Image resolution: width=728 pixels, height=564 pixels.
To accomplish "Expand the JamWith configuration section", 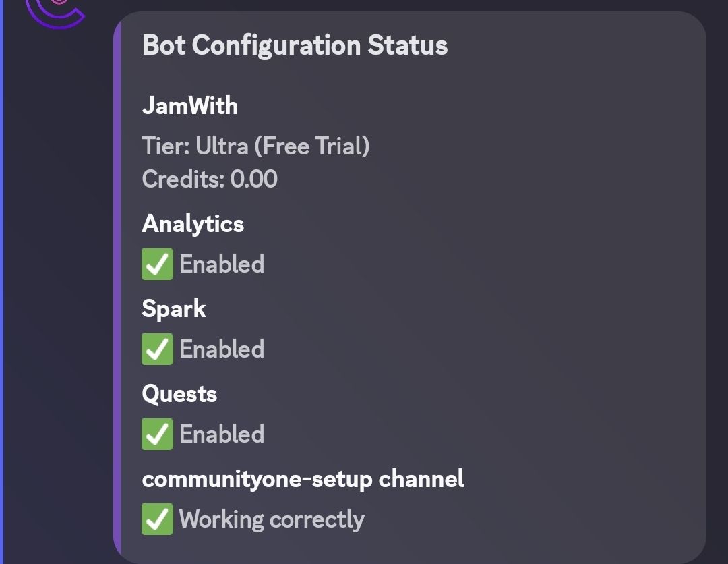I will pos(189,105).
